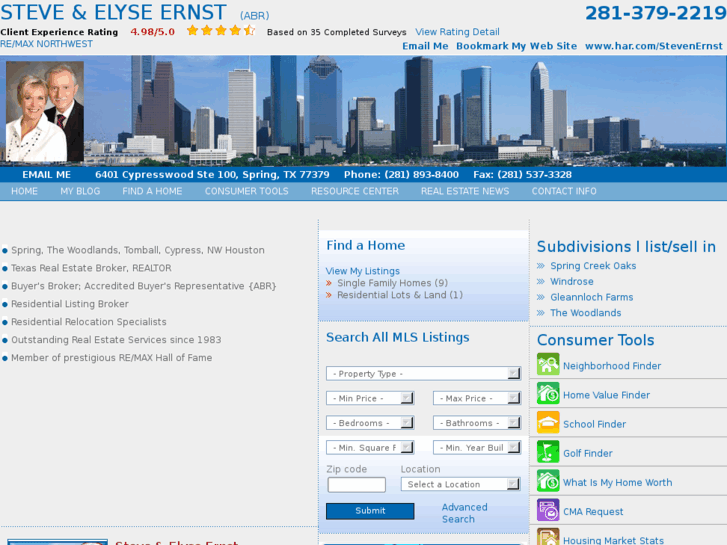Click the RE/MAX NORTHWEST link
The height and width of the screenshot is (545, 727).
tap(46, 44)
